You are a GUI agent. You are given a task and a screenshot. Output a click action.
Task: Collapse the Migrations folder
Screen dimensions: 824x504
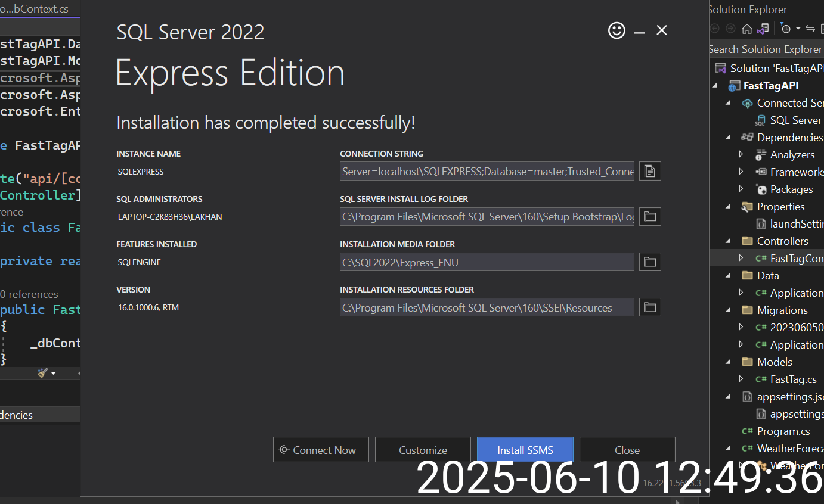click(x=729, y=310)
